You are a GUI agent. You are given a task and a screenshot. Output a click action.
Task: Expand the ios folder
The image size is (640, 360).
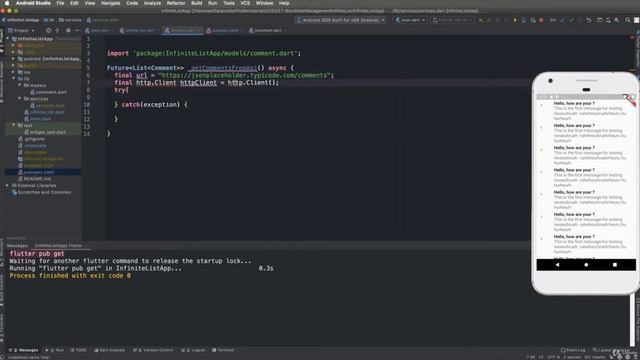click(x=13, y=72)
